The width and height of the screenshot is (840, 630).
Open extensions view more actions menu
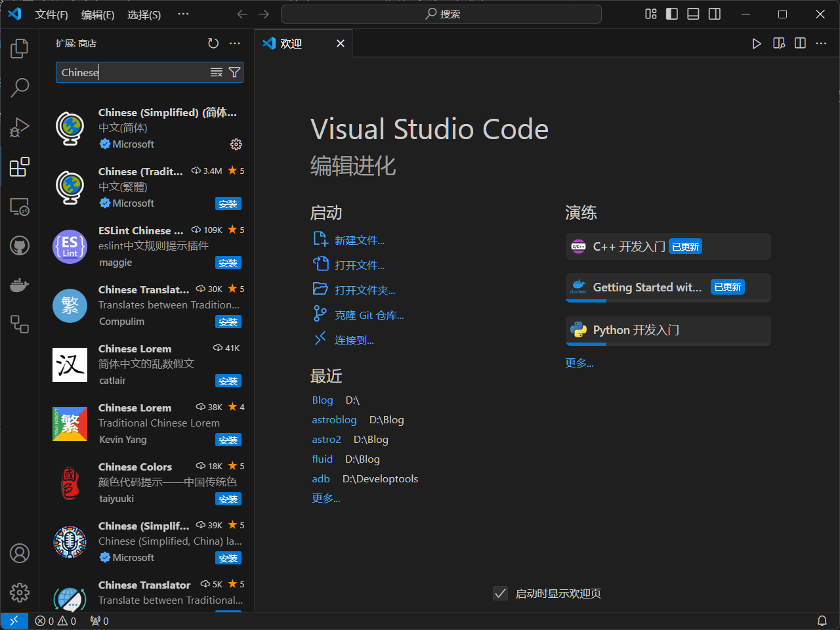tap(235, 43)
